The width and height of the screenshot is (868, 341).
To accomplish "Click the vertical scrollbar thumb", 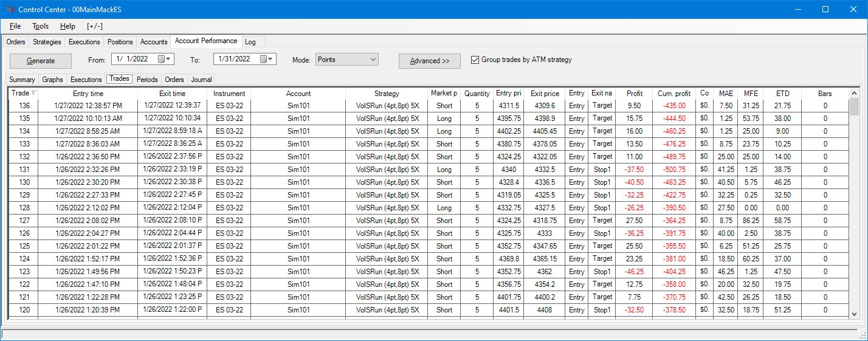I will point(854,107).
